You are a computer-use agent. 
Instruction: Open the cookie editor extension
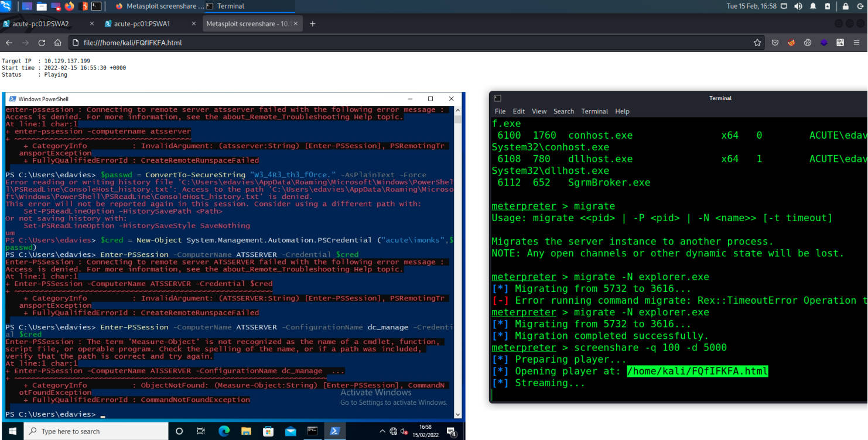[808, 43]
